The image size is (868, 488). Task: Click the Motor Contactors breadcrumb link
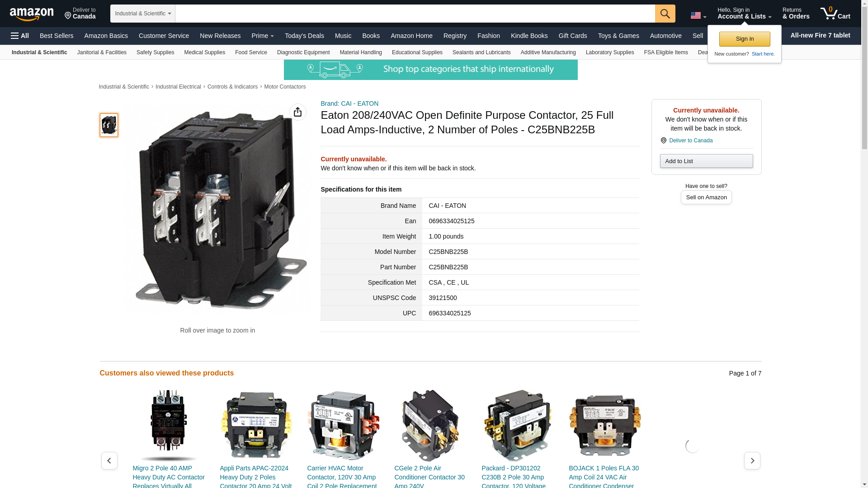point(285,87)
